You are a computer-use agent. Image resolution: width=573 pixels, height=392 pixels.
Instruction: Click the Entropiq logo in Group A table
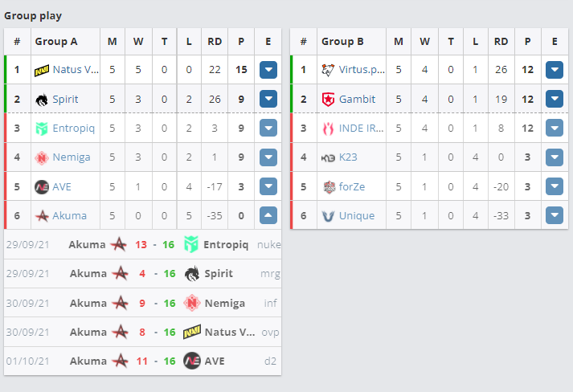tap(42, 129)
